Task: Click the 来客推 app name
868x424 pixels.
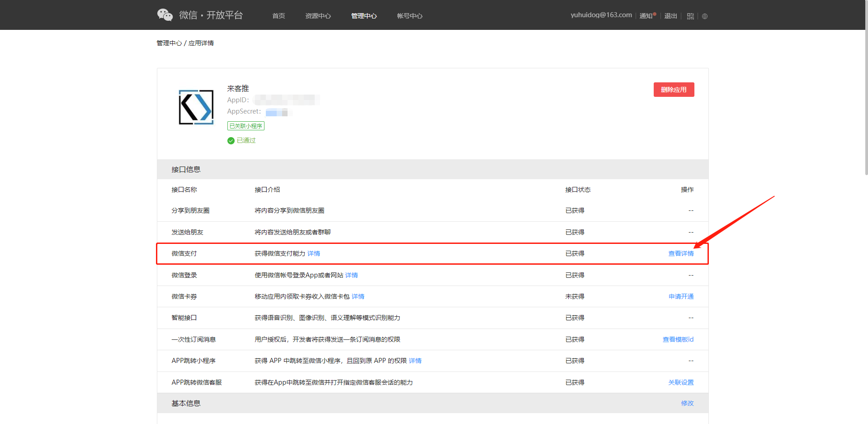Action: pos(238,88)
